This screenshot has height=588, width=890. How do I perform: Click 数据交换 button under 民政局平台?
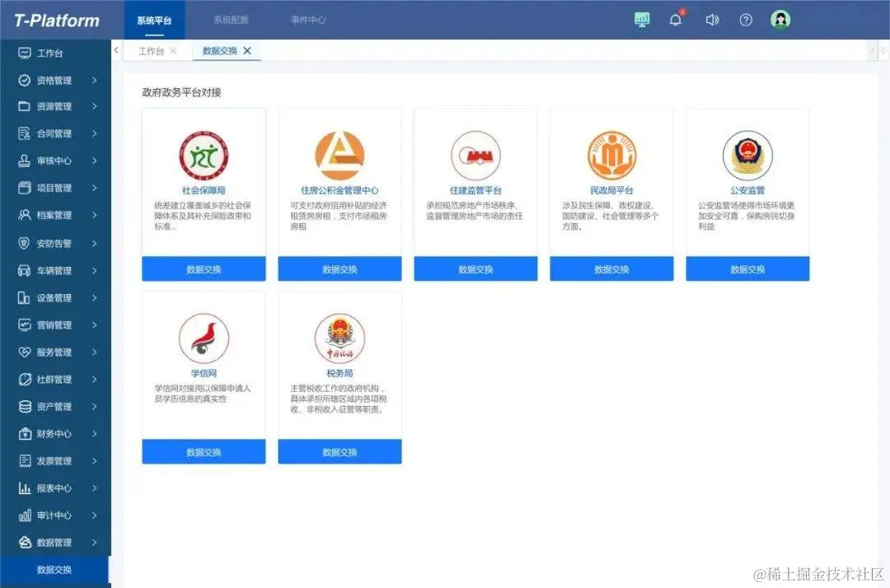[611, 268]
